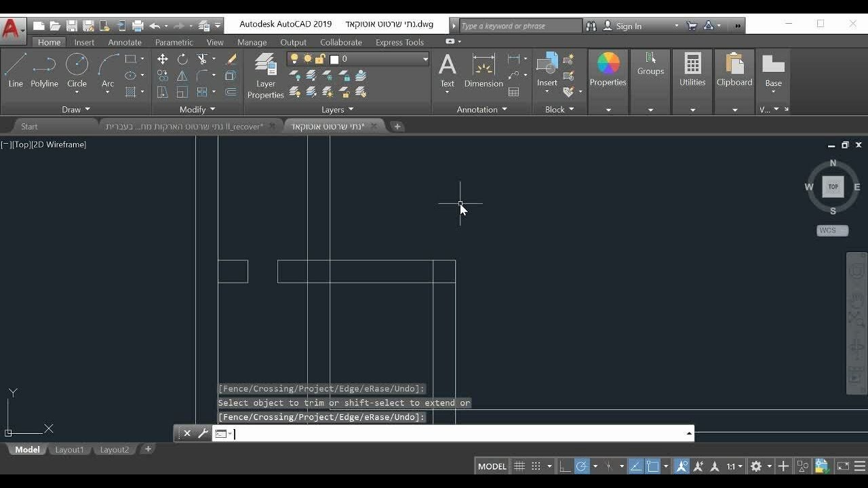This screenshot has height=488, width=868.
Task: Expand the Draw panel
Action: point(75,109)
